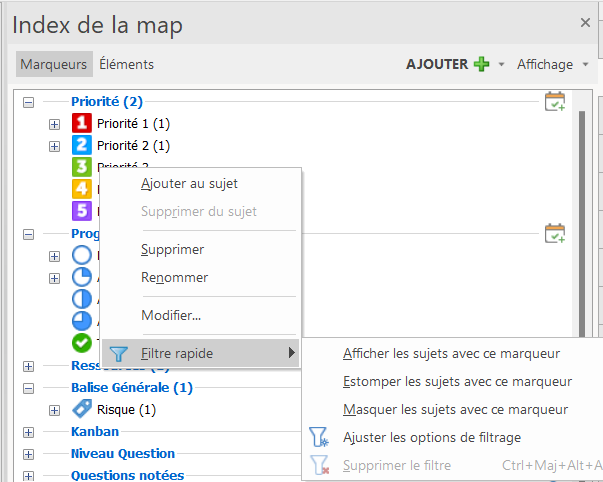Select Afficher les sujets avec ce marqueur
Screen dimensions: 603x482
pyautogui.click(x=451, y=353)
